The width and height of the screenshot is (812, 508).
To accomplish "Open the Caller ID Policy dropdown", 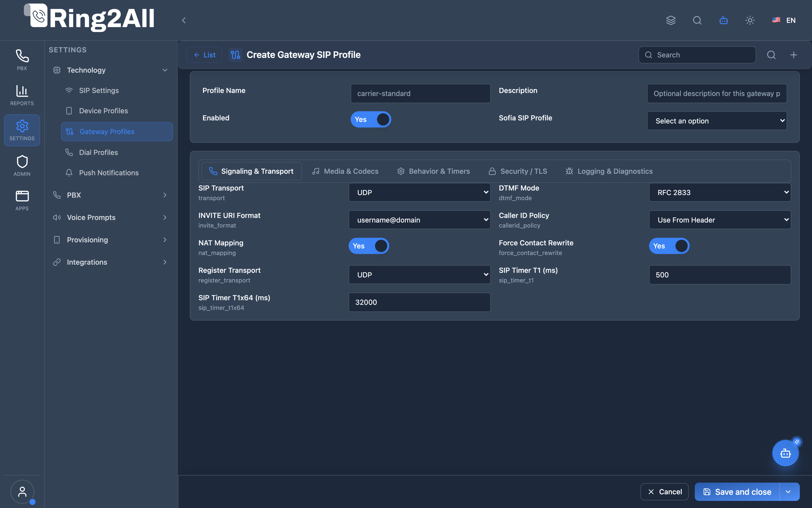I will point(720,220).
